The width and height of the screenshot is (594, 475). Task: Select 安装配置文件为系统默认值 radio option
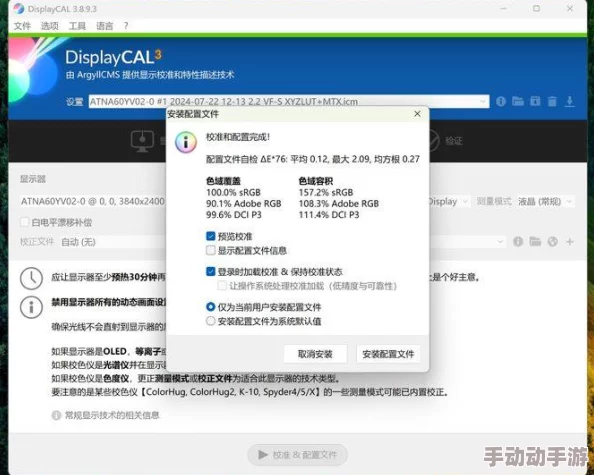pyautogui.click(x=211, y=321)
